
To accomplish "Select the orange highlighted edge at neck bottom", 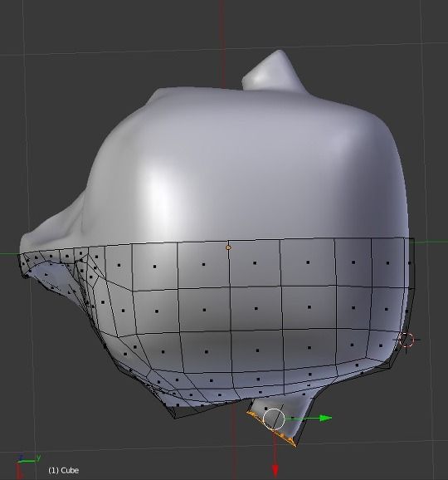I will 271,429.
